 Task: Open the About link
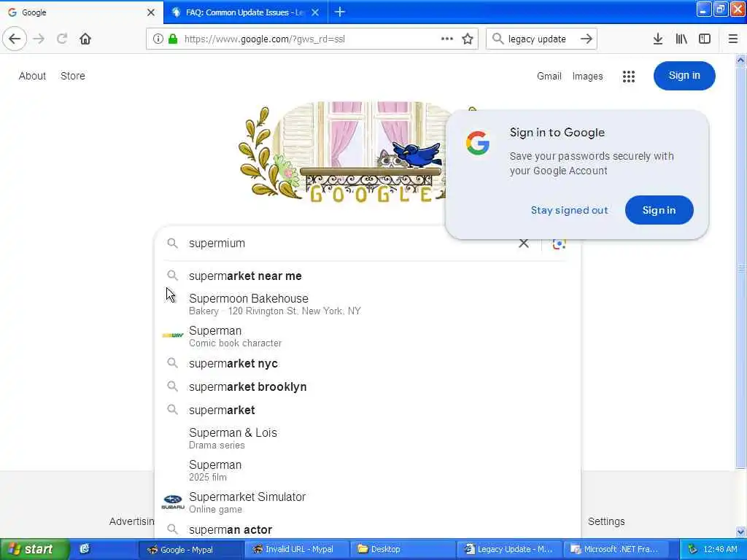32,76
